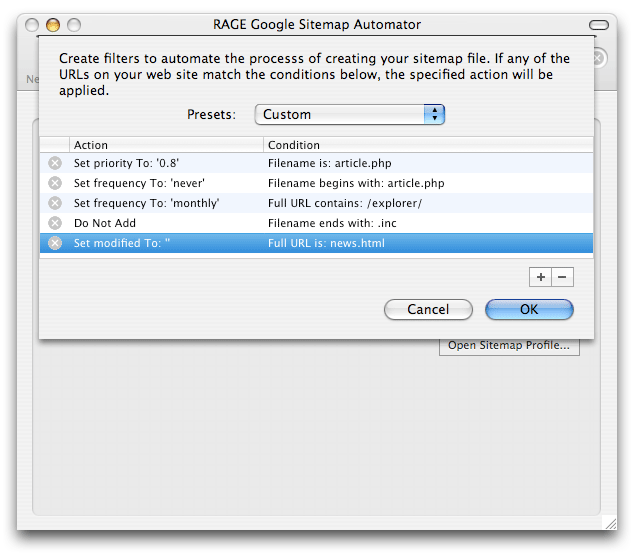This screenshot has height=556, width=636.
Task: Delete the 'Set frequency To: never' filter
Action: coord(55,183)
